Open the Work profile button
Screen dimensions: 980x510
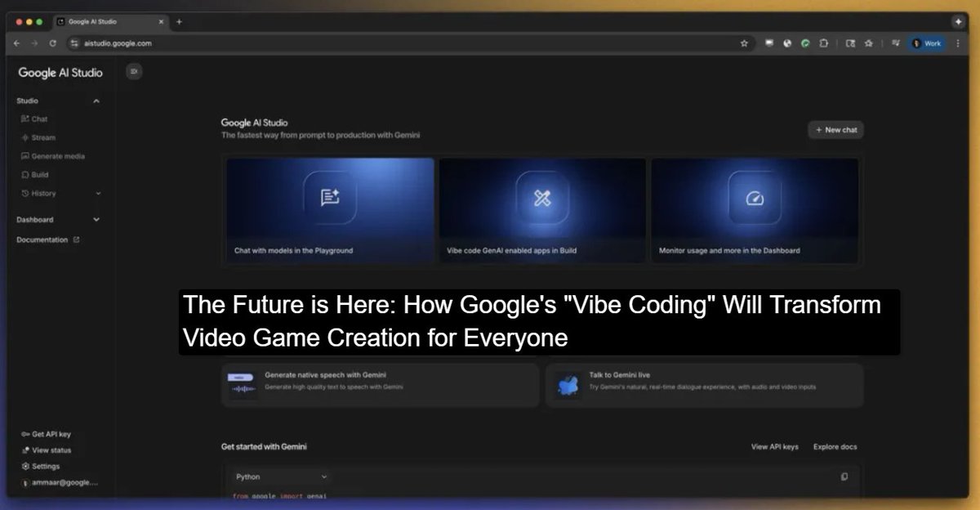pyautogui.click(x=928, y=43)
